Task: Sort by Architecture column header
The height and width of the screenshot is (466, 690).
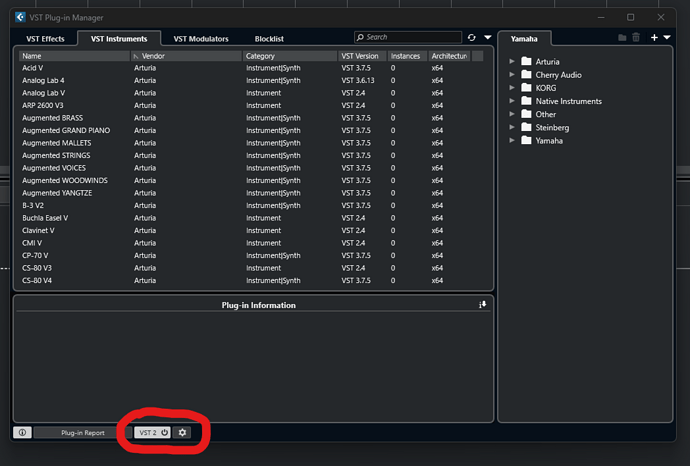Action: pyautogui.click(x=449, y=56)
